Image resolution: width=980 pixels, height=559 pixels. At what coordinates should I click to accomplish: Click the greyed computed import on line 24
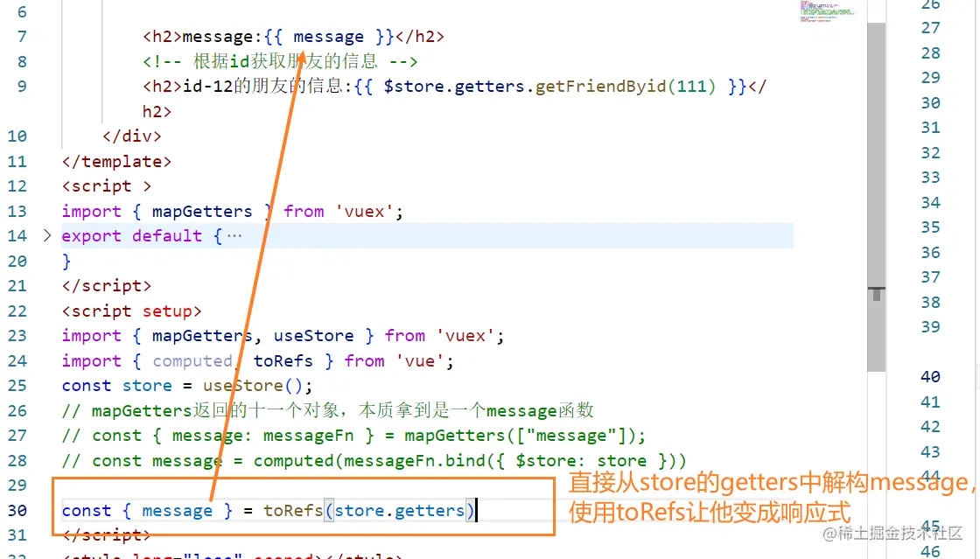192,361
